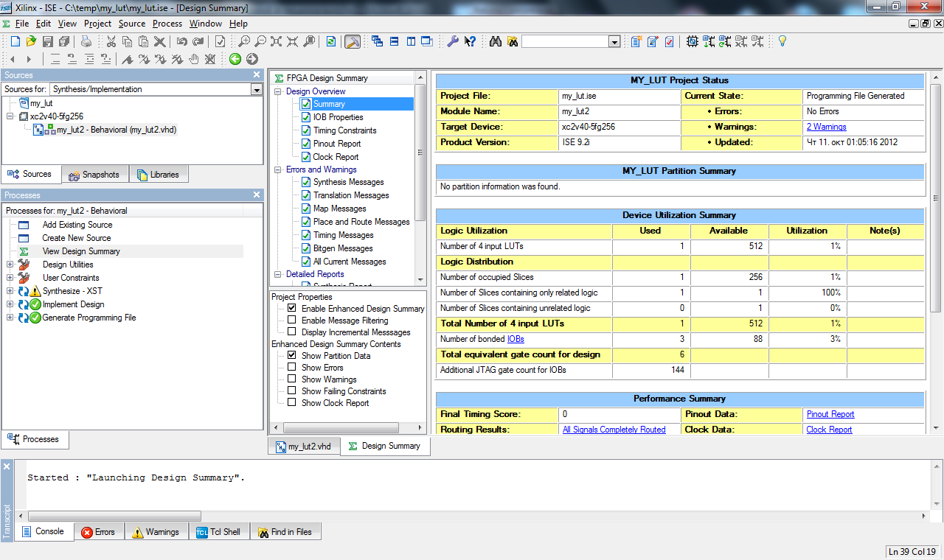The width and height of the screenshot is (944, 560).
Task: Click the What's This help cursor icon
Action: coord(470,41)
